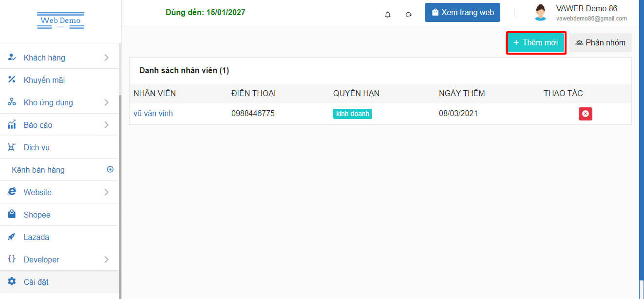Expand the Kho ứng dụng submenu chevron
Viewport: 644px width, 299px height.
click(106, 102)
